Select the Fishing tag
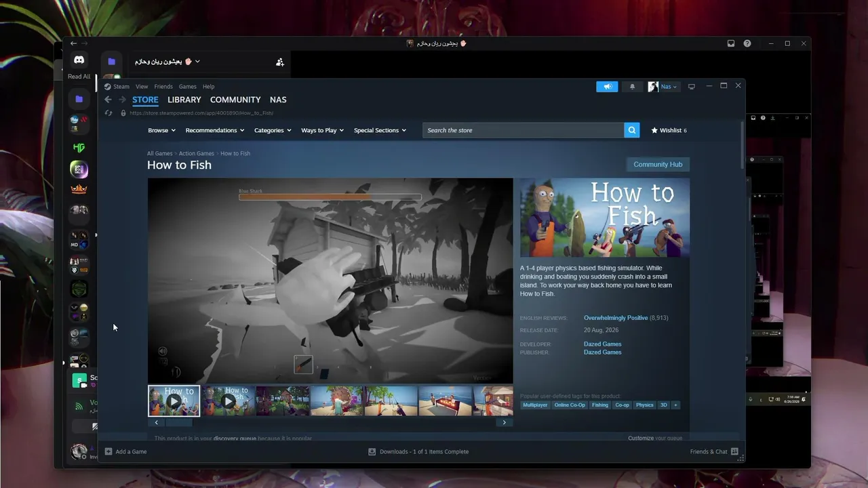Screen dimensions: 868x488 click(x=600, y=405)
